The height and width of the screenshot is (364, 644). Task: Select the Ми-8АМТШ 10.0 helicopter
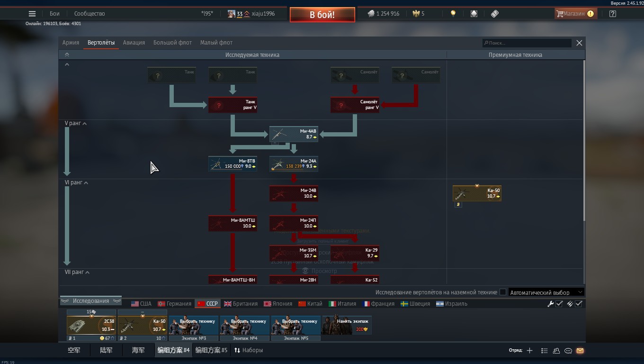tap(233, 223)
